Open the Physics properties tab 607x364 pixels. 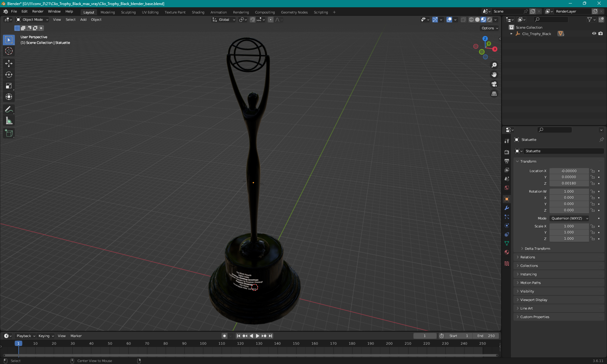pyautogui.click(x=507, y=226)
